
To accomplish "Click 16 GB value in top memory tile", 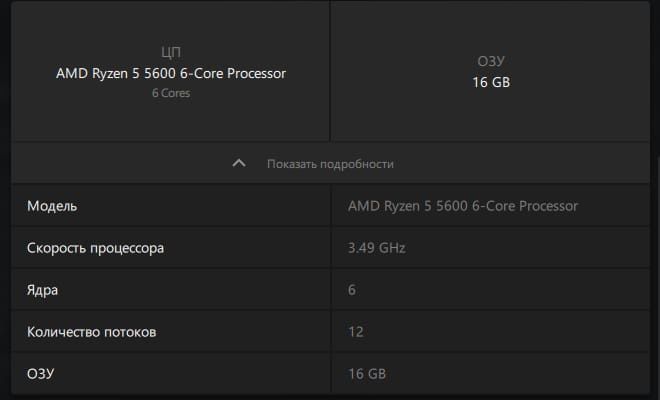I will [x=491, y=82].
